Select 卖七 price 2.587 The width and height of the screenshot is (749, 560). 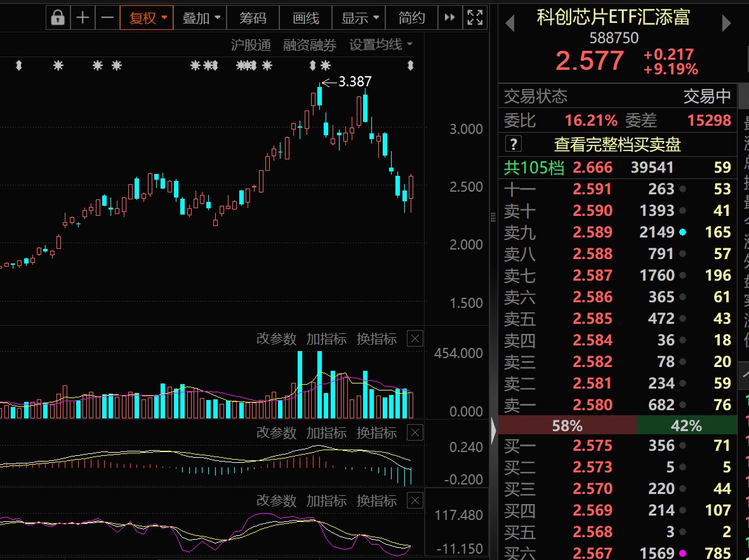(592, 275)
